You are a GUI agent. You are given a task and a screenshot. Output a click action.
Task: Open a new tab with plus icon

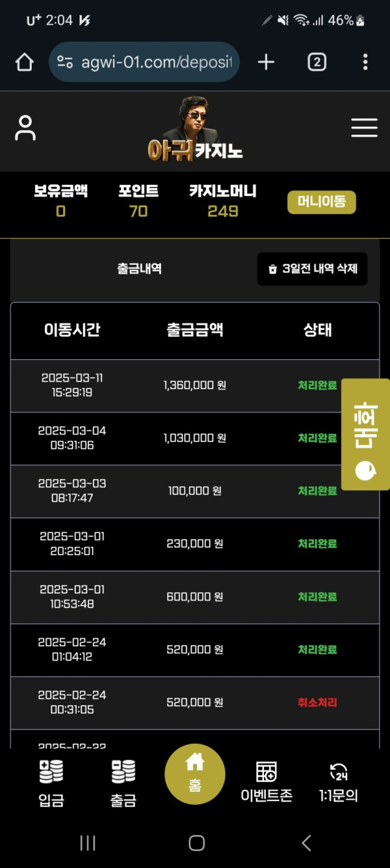[266, 62]
